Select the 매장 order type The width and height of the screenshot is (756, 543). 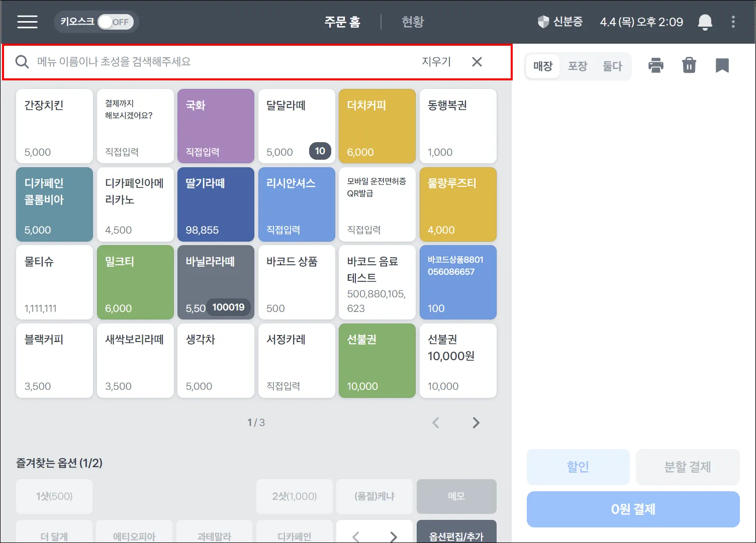(x=543, y=66)
